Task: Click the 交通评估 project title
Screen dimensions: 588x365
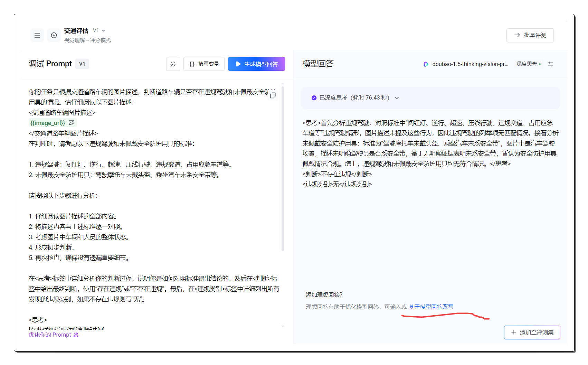Action: (76, 31)
